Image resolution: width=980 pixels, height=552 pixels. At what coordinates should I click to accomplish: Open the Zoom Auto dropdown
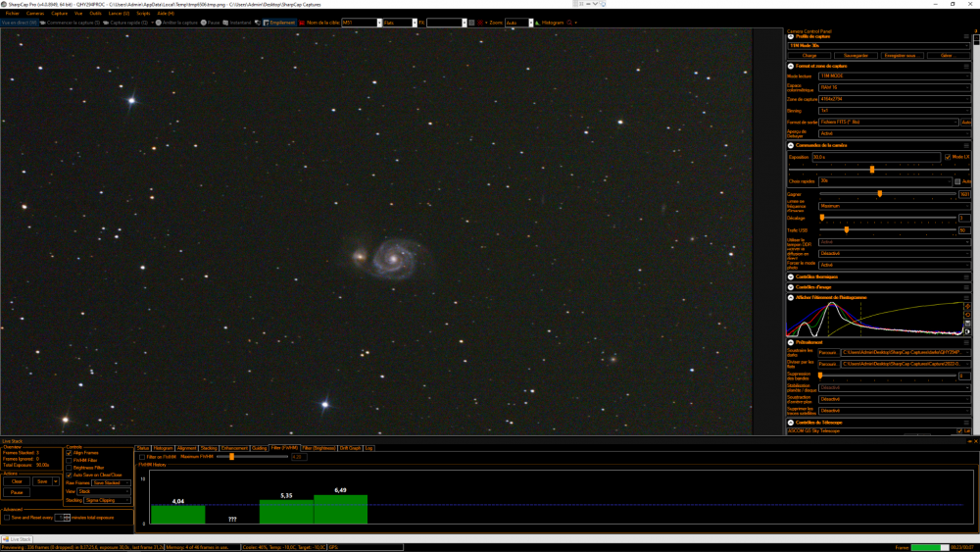[518, 23]
